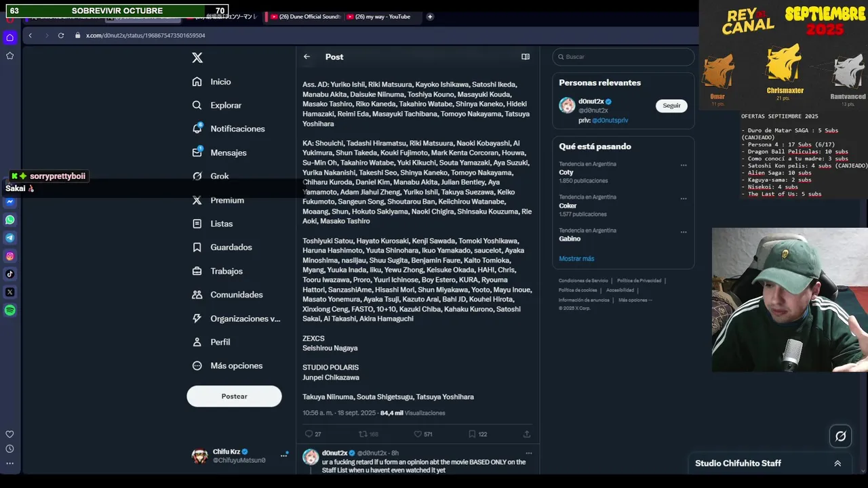This screenshot has height=488, width=868.
Task: Toggle reader view icon on Post header
Action: click(526, 57)
